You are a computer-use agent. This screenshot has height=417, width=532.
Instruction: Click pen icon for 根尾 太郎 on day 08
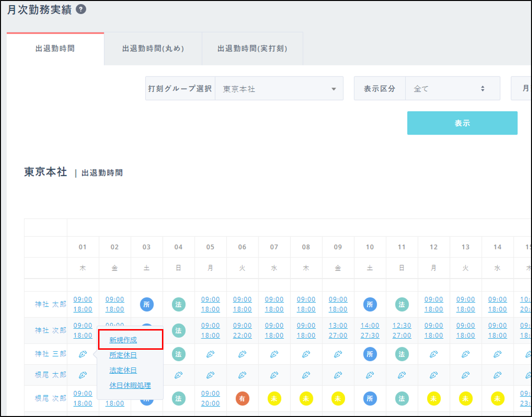(306, 374)
